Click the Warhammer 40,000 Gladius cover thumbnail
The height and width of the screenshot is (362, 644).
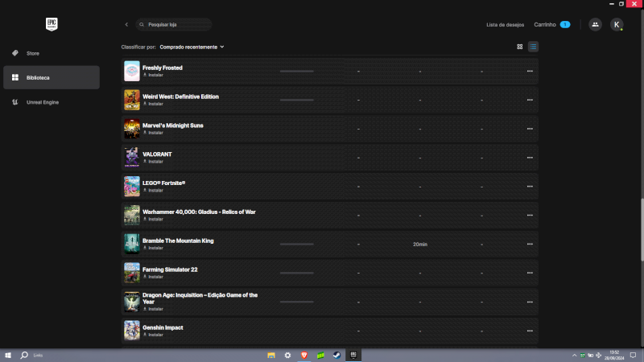132,215
